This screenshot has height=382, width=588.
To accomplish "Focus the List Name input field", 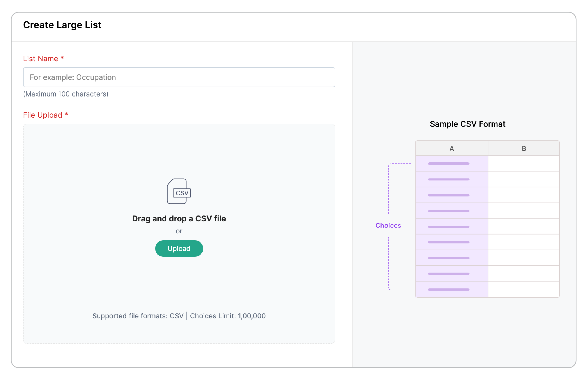I will 179,77.
